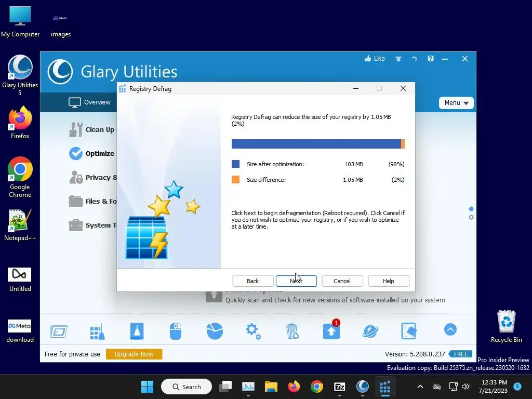532x399 pixels.
Task: Open the Recycle Bin
Action: pyautogui.click(x=506, y=326)
